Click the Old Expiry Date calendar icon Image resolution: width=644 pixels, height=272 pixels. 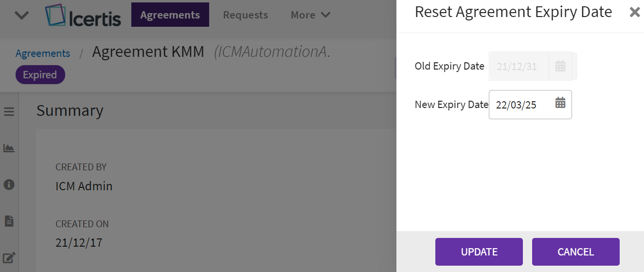click(560, 66)
